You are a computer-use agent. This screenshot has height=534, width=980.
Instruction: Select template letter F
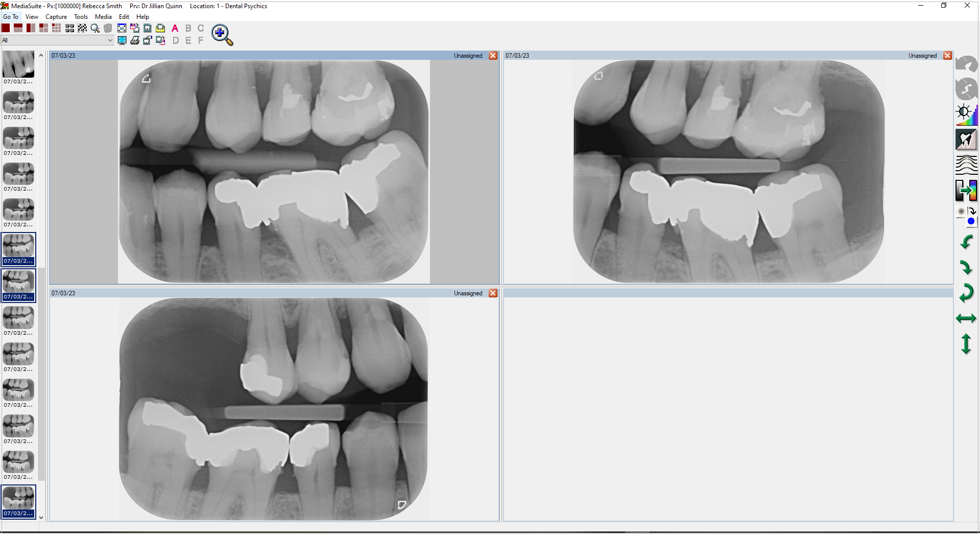click(201, 40)
